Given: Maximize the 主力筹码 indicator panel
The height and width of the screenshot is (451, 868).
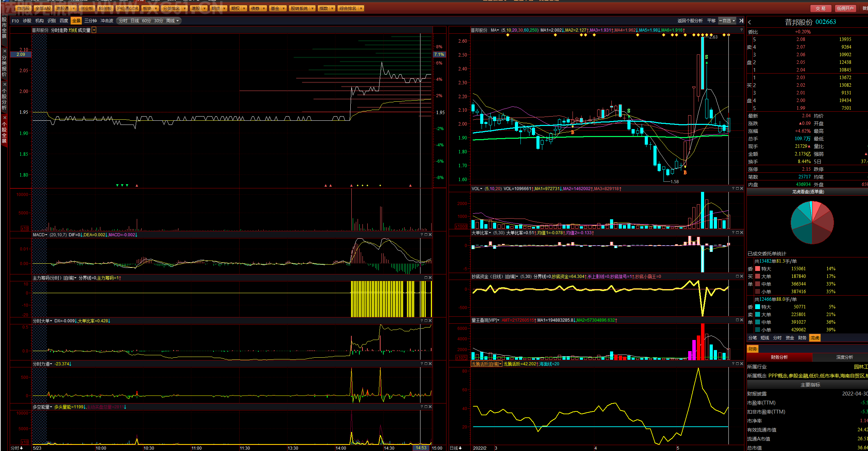Looking at the screenshot, I should (426, 278).
